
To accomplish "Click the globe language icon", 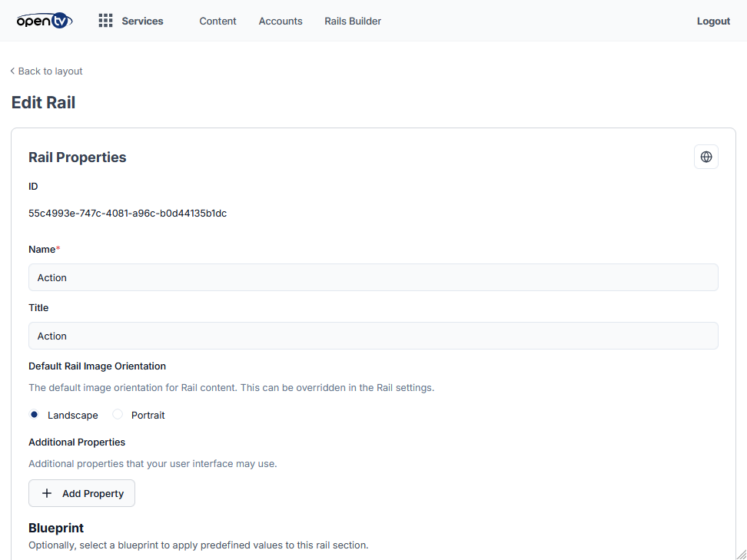I will click(x=705, y=157).
